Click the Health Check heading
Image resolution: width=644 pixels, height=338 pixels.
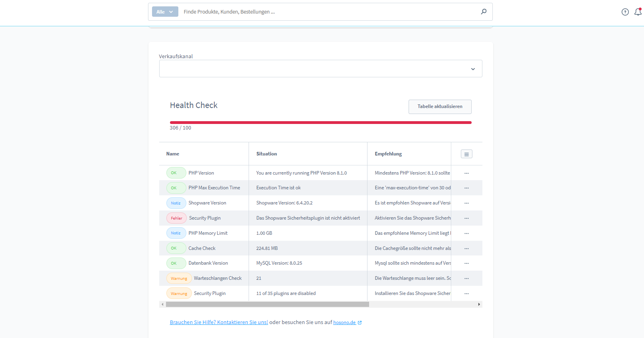(x=194, y=105)
